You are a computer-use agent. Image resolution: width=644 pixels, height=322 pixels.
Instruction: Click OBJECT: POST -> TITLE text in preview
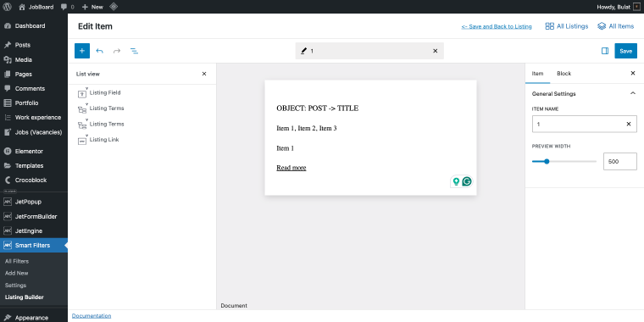318,108
